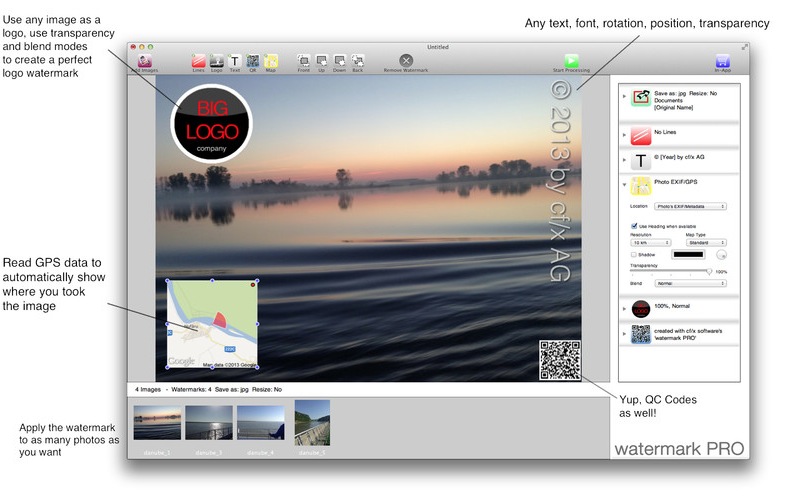Toggle Use Heading when available checkbox
Screen dimensions: 791x498
tap(634, 226)
